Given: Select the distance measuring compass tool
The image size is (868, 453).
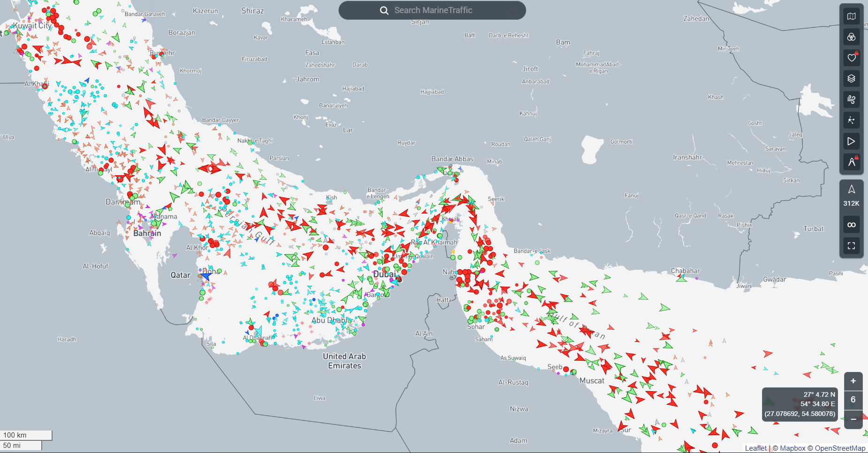Looking at the screenshot, I should 851,162.
